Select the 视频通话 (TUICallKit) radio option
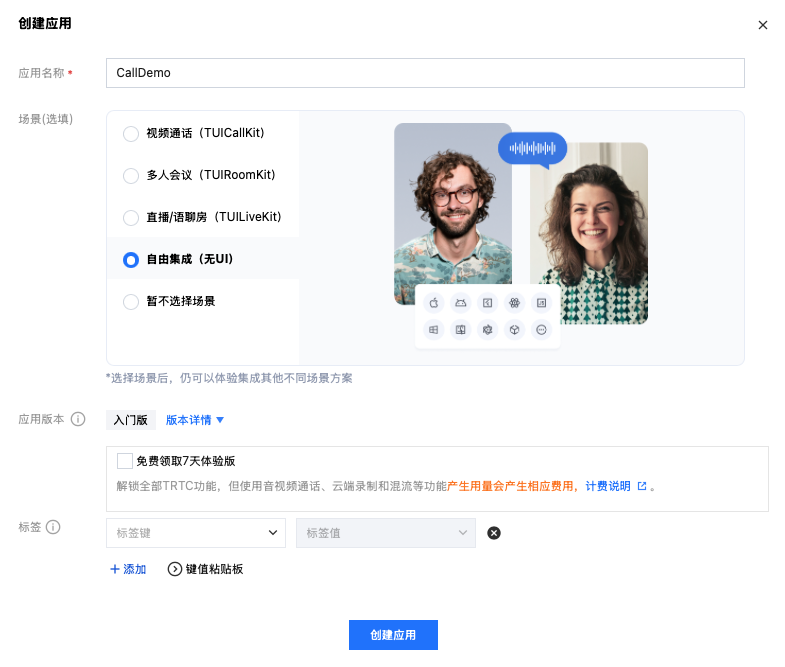The image size is (785, 667). pyautogui.click(x=131, y=133)
